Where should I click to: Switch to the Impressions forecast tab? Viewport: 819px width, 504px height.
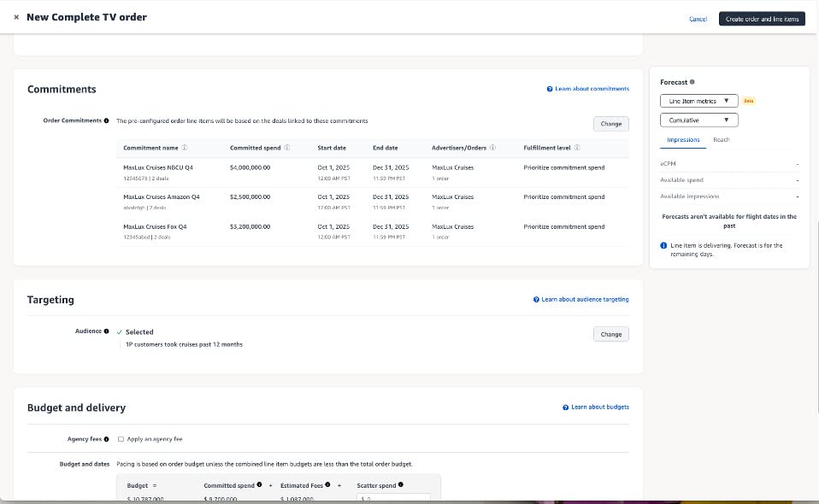point(683,140)
